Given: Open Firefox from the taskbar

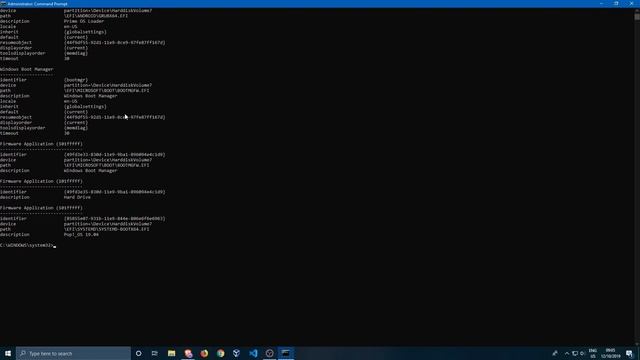Looking at the screenshot, I should click(x=204, y=353).
